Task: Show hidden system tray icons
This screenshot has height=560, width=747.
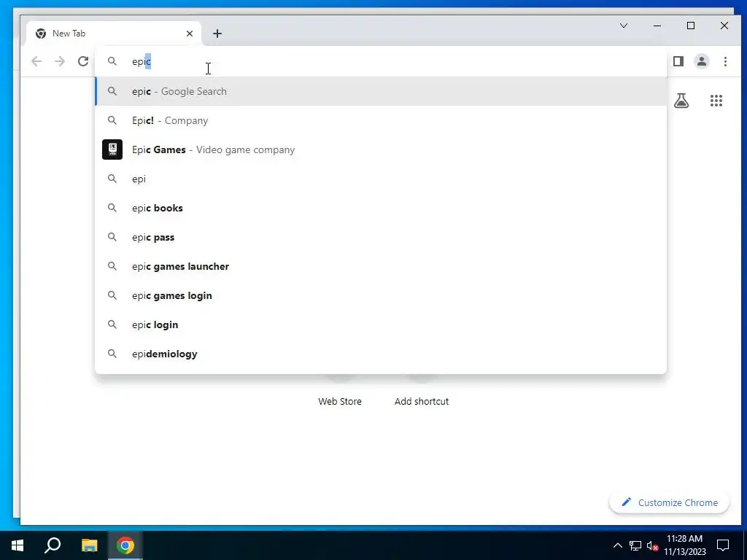Action: 617,545
